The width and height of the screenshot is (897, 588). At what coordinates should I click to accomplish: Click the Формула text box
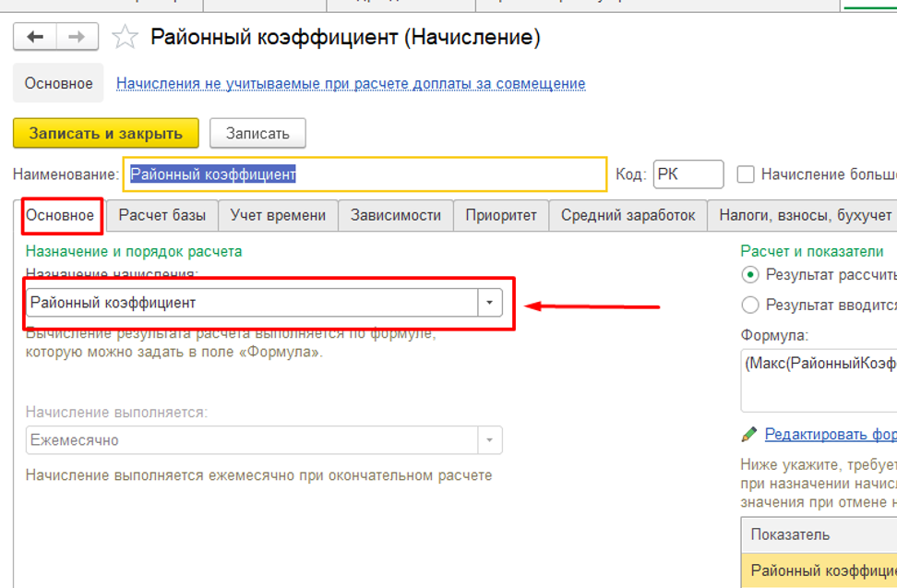pos(819,380)
